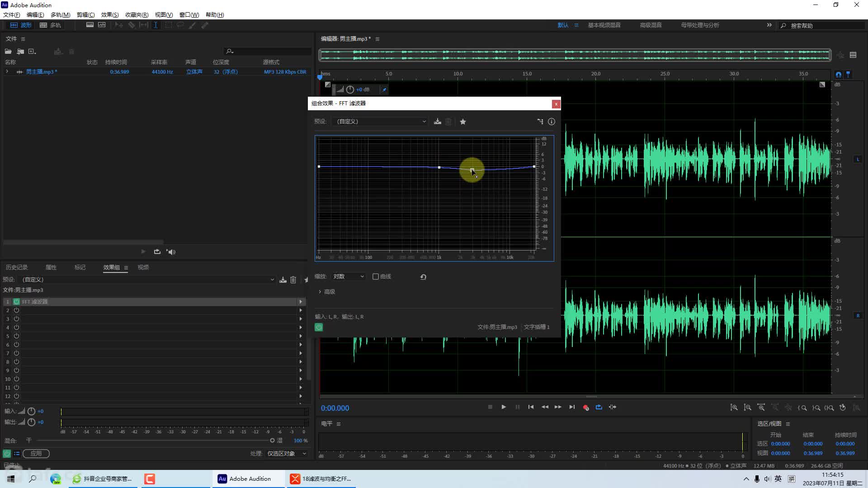Close the FFT 滤波器 dialog
This screenshot has width=868, height=488.
click(556, 104)
